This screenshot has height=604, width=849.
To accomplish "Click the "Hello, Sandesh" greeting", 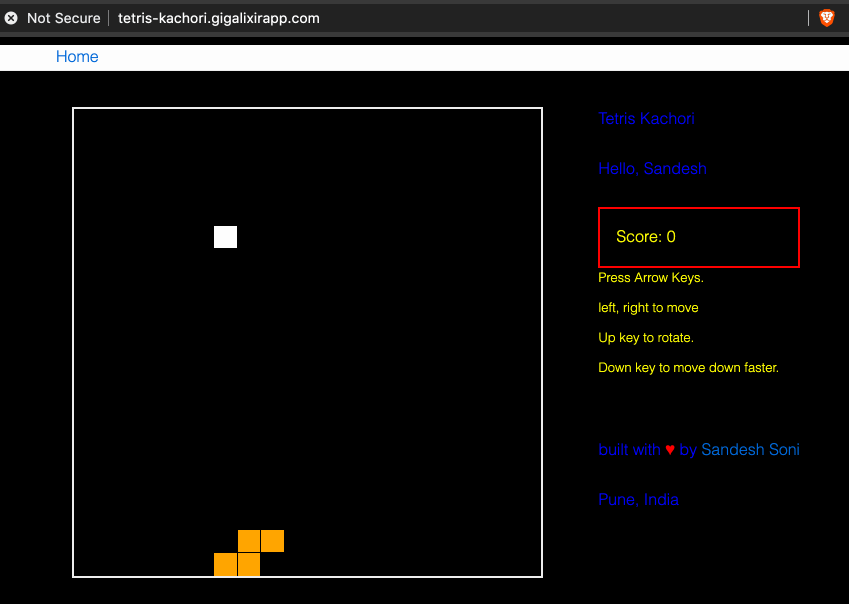I will 652,169.
